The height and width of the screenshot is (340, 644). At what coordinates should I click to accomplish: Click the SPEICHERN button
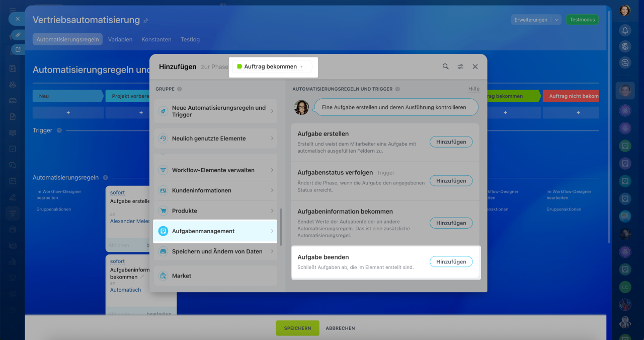pyautogui.click(x=297, y=328)
